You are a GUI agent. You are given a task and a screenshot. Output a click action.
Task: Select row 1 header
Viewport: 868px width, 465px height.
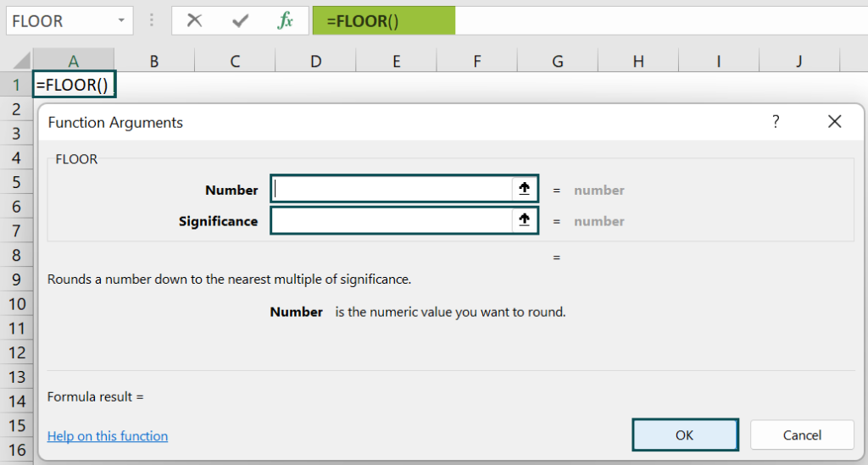coord(16,85)
